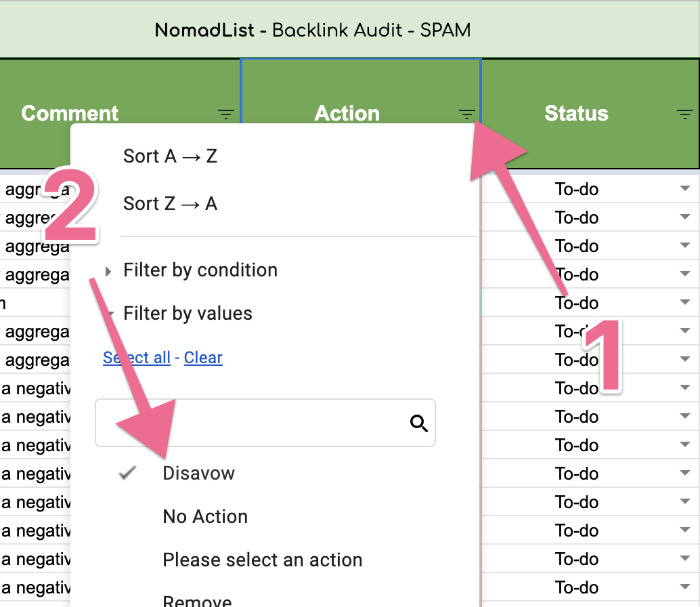The height and width of the screenshot is (607, 700).
Task: Toggle the Remove filter value
Action: [197, 600]
